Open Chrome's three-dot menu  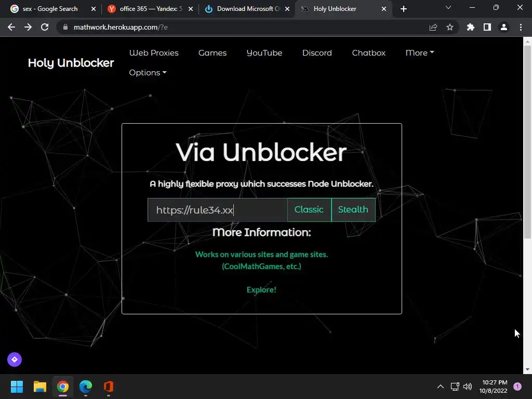pos(521,27)
